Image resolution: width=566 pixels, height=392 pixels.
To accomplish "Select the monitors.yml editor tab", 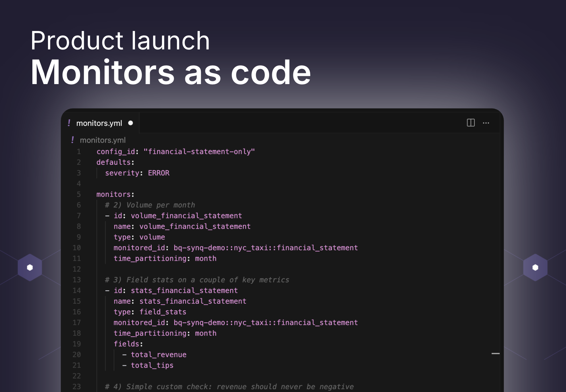I will point(99,123).
